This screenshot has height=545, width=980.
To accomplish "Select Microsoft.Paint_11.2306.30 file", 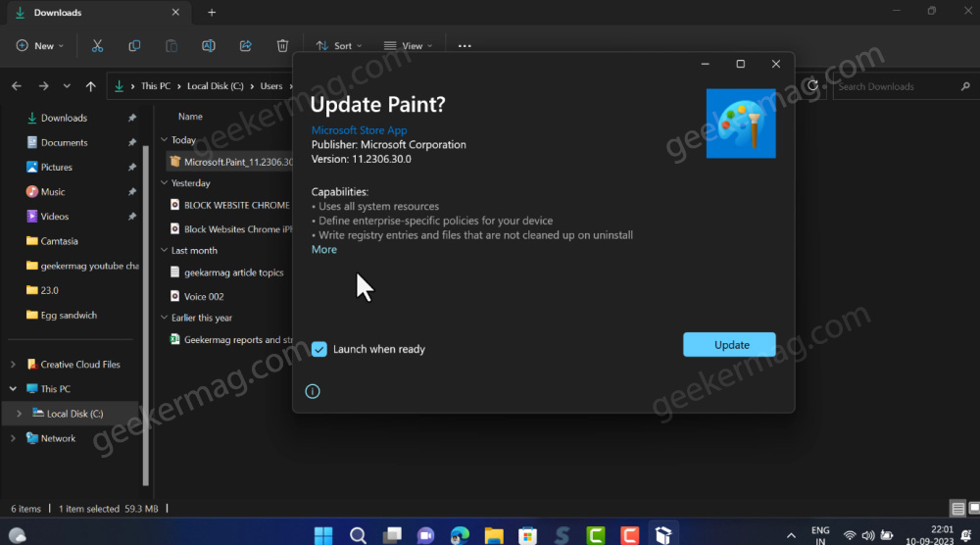I will click(x=231, y=162).
